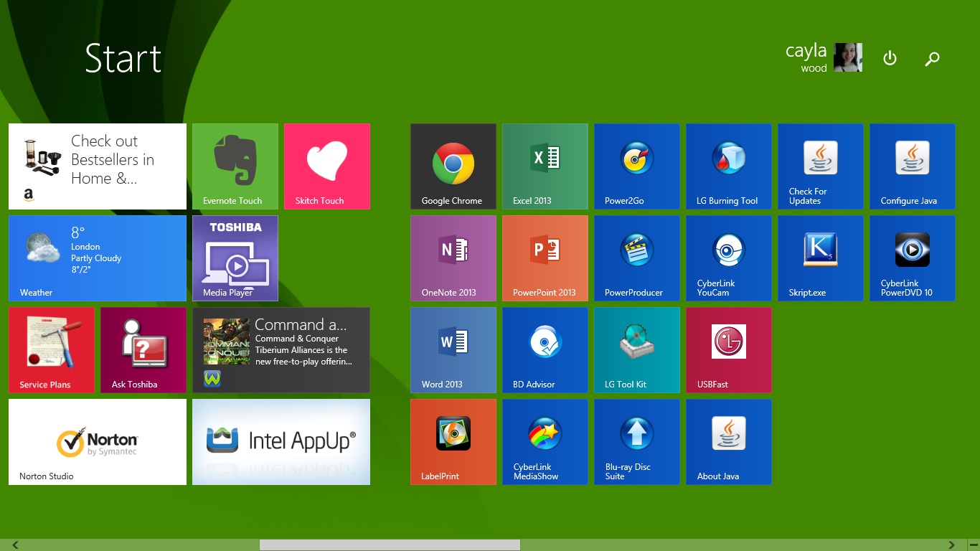980x551 pixels.
Task: Click the scrollbar right arrow
Action: pyautogui.click(x=952, y=545)
